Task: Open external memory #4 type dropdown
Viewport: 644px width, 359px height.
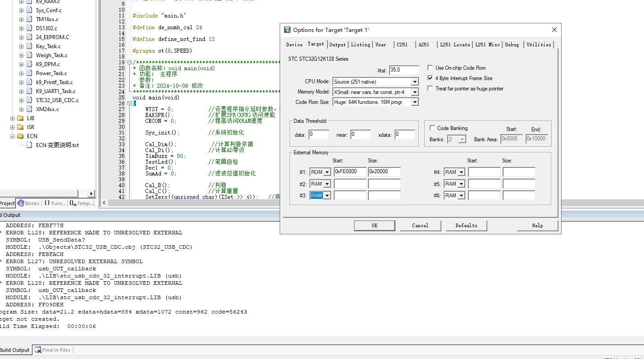Action: (461, 172)
